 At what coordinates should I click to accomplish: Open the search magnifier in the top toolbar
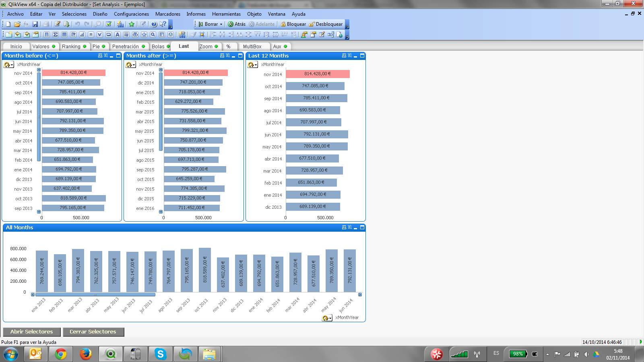tap(98, 24)
